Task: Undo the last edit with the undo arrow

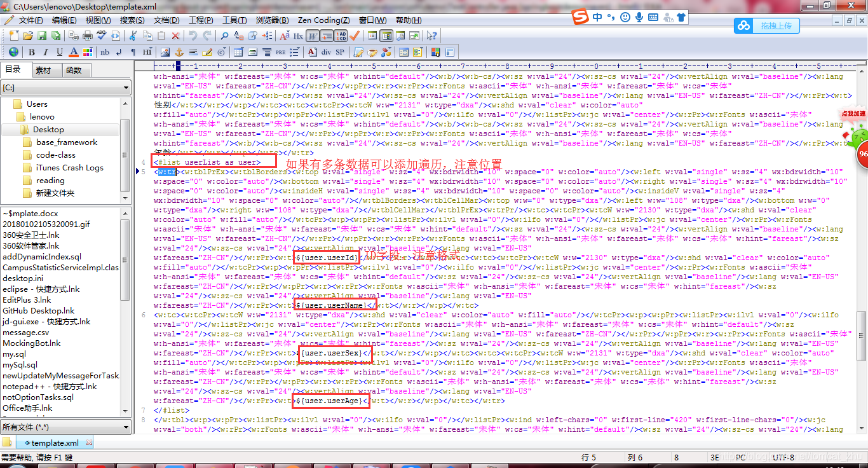Action: pyautogui.click(x=193, y=36)
